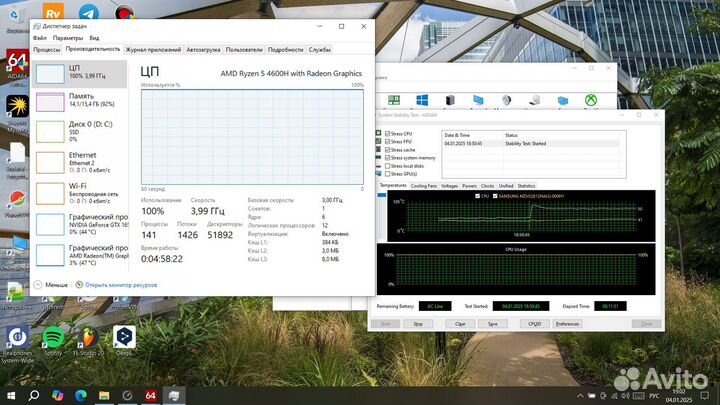
Task: Toggle the Stress local disks checkbox
Action: tap(386, 166)
